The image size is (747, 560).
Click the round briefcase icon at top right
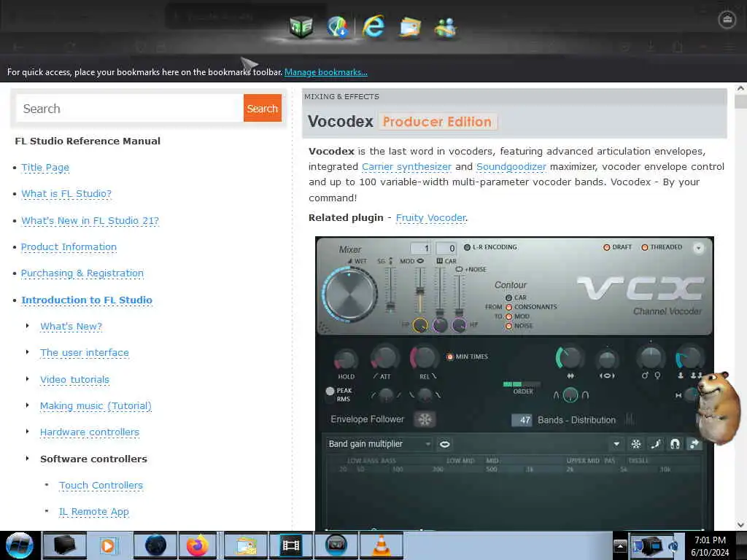point(727,19)
